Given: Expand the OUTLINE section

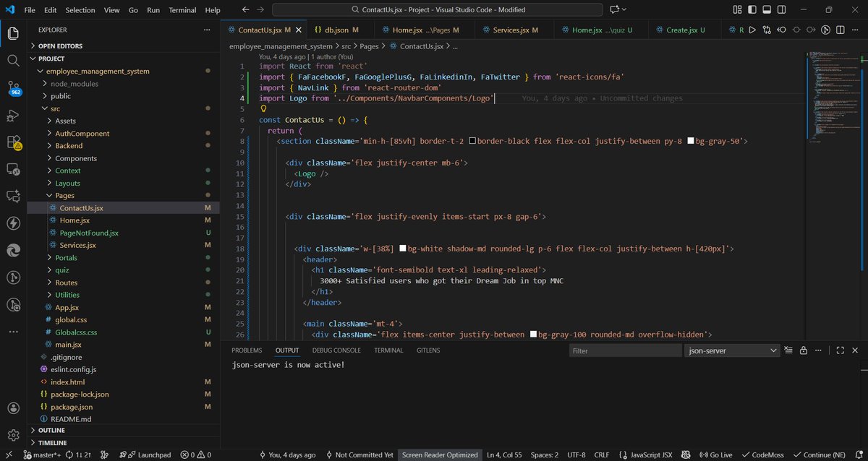Looking at the screenshot, I should (123, 430).
